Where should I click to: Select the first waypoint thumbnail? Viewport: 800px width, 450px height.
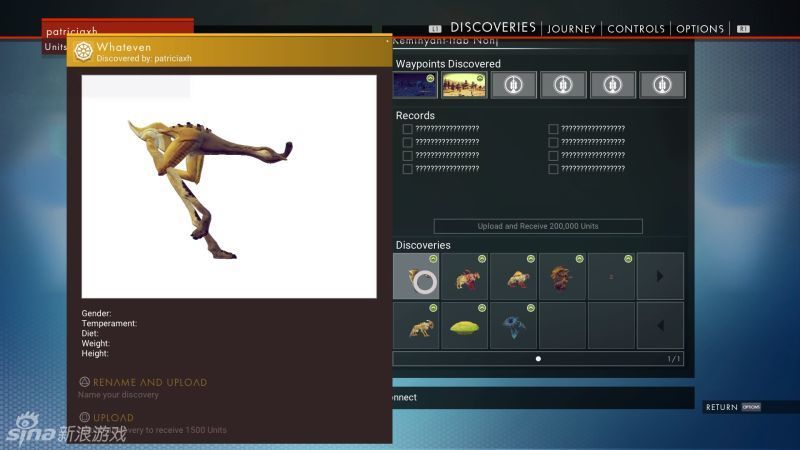(x=415, y=85)
